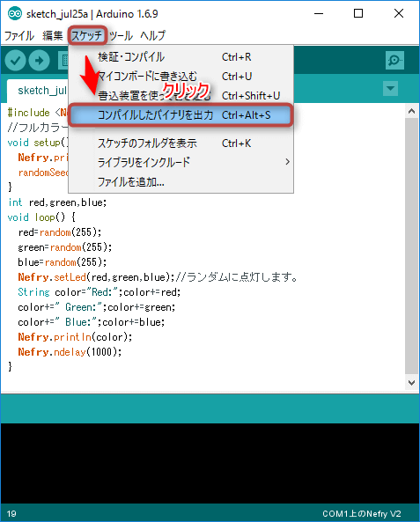
Task: Click line number 19 in status bar
Action: pyautogui.click(x=11, y=514)
